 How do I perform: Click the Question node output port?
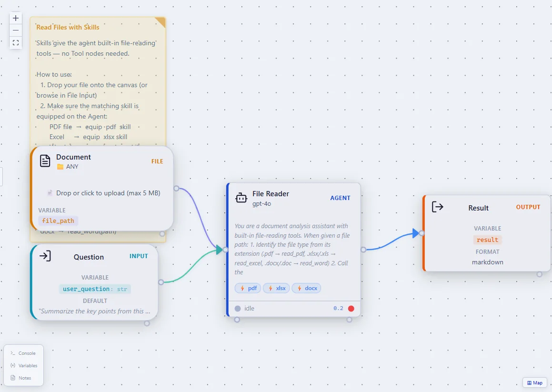(161, 282)
